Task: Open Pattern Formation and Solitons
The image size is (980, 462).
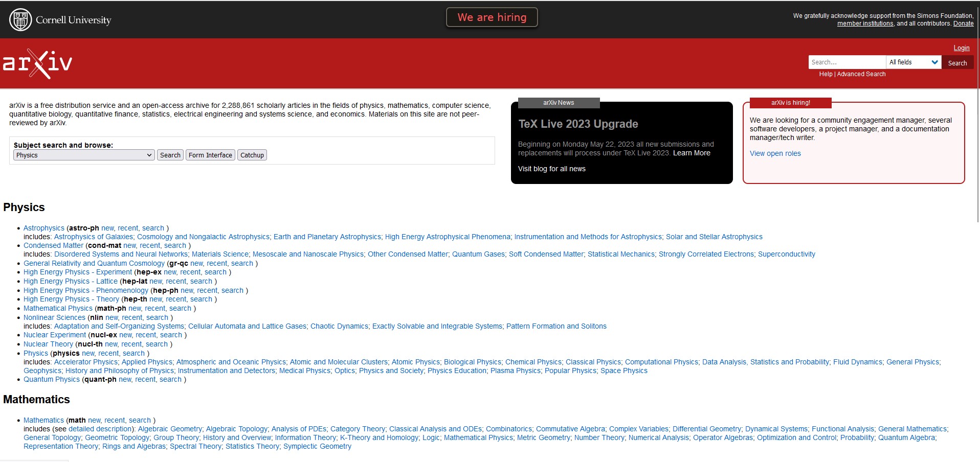Action: pyautogui.click(x=556, y=327)
